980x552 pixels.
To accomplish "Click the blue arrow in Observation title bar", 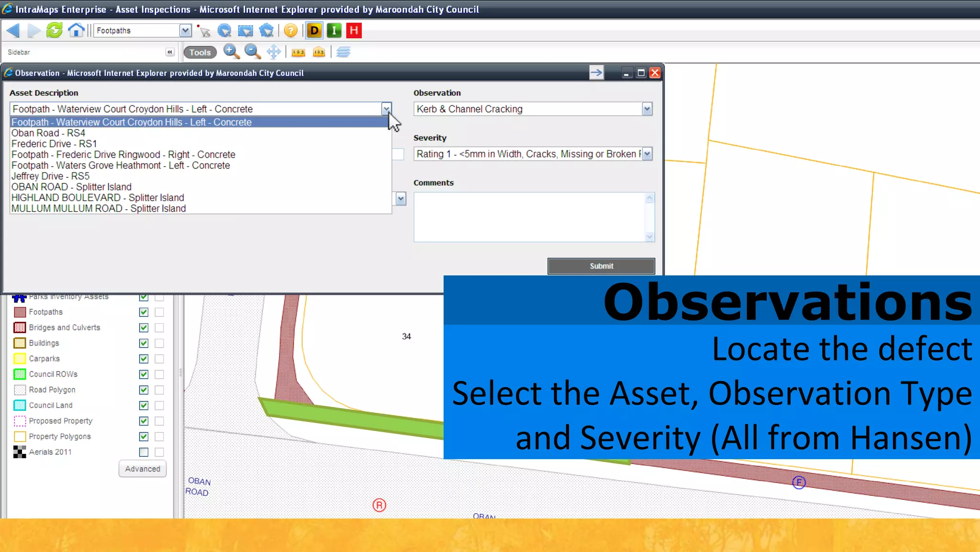I will 596,73.
